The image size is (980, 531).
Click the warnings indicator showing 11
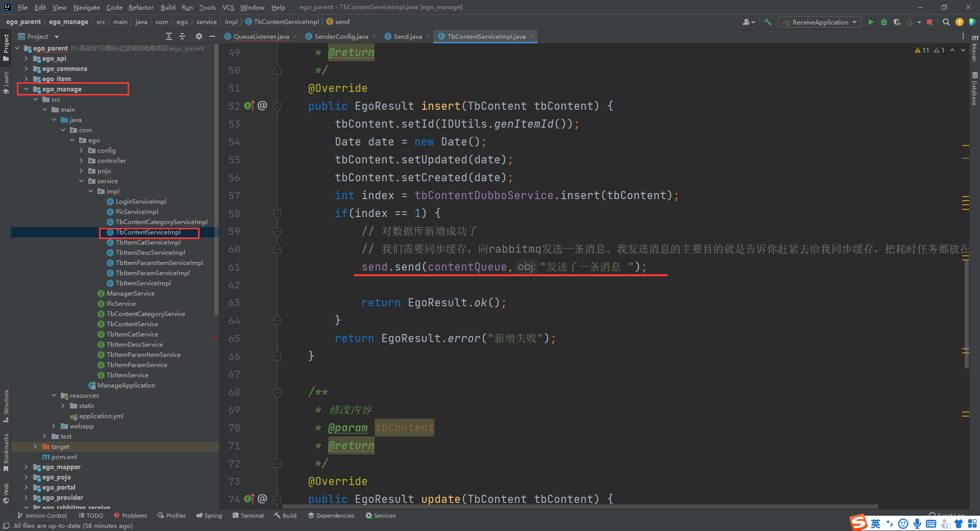point(922,50)
